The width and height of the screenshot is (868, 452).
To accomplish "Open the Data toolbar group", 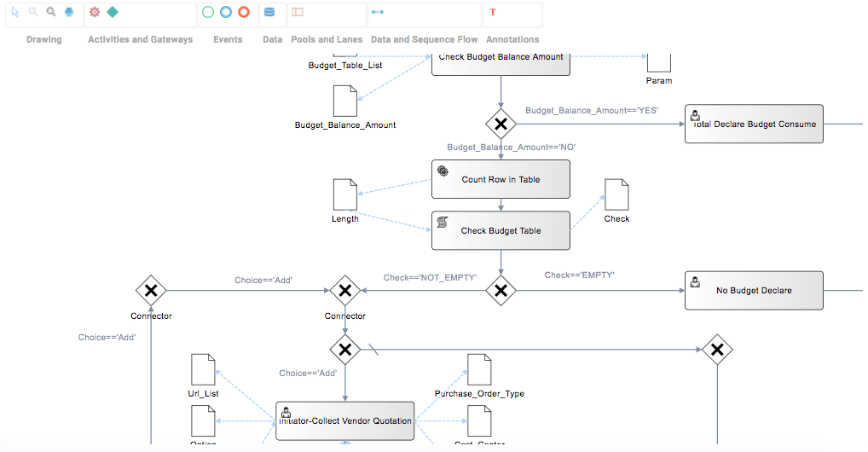I will [272, 39].
